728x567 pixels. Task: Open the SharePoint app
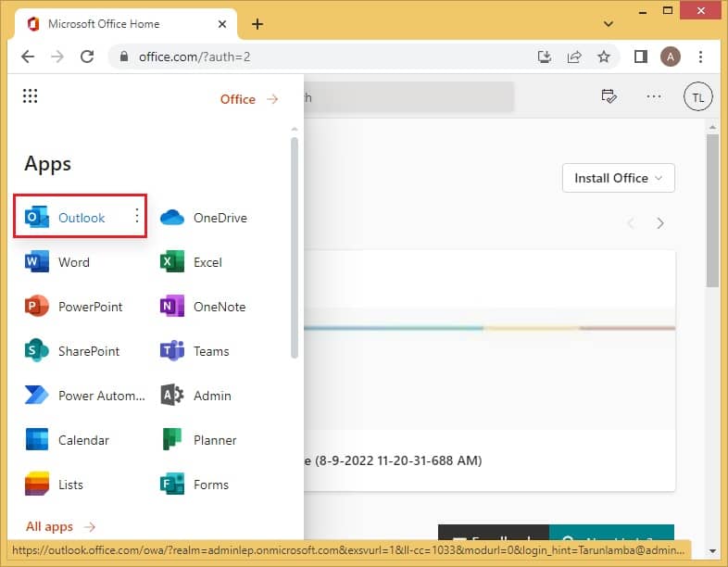tap(72, 351)
